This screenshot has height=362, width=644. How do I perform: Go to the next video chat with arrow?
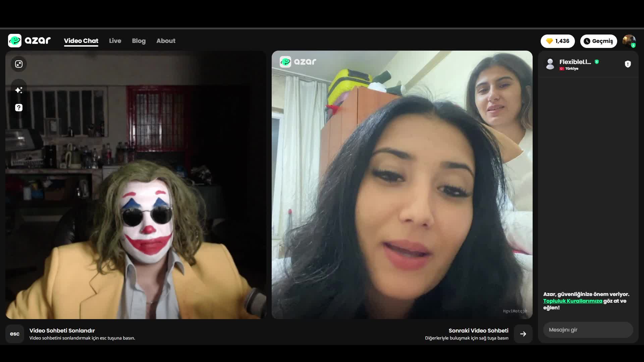pyautogui.click(x=523, y=334)
